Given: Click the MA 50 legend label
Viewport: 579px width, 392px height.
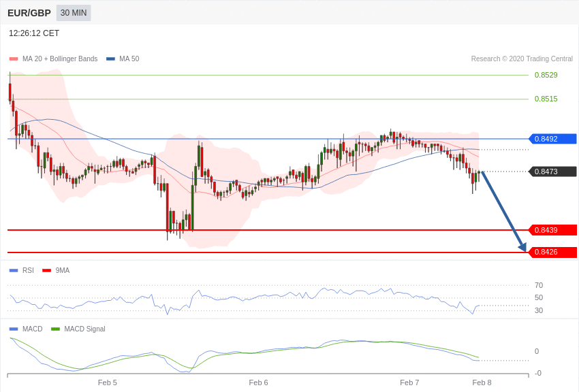Looking at the screenshot, I should pos(129,59).
